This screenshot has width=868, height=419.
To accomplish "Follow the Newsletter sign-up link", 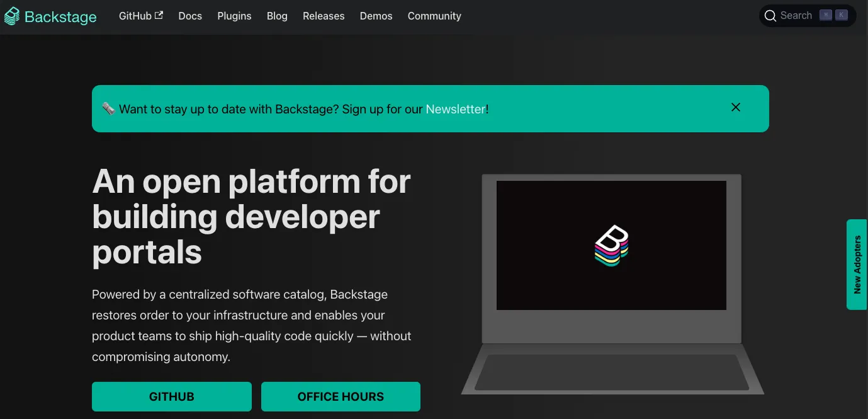I will (x=455, y=109).
